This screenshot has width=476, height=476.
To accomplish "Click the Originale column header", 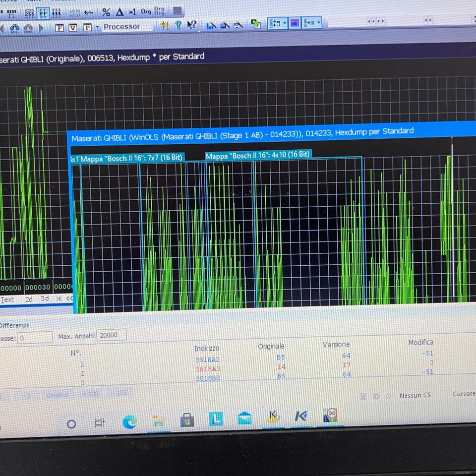I will pos(271,347).
